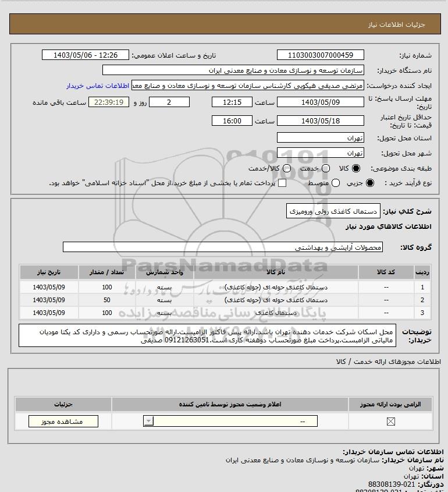Toggle the mandatory license checkbox

(390, 422)
